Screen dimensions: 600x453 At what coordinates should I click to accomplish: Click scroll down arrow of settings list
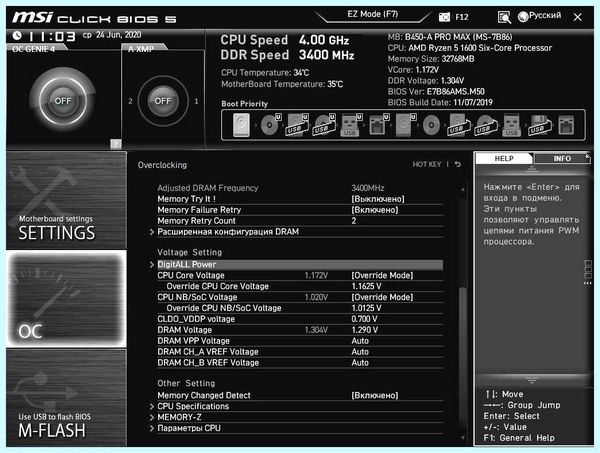click(x=463, y=437)
